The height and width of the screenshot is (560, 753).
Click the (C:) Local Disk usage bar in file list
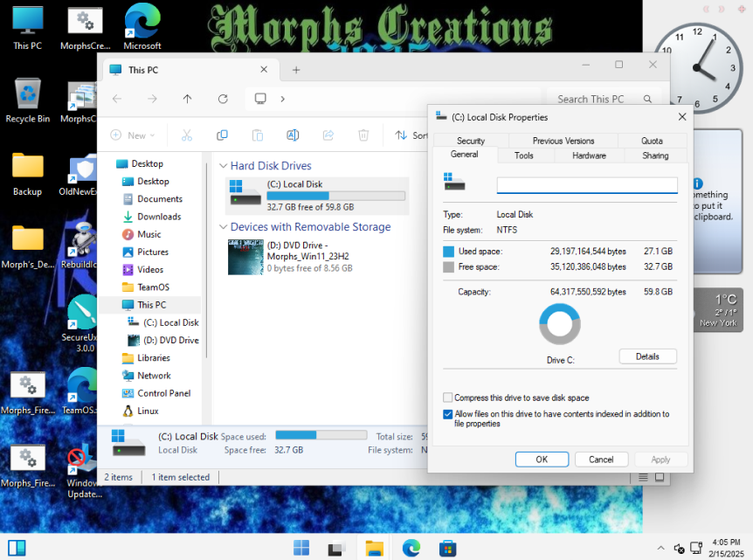click(335, 196)
